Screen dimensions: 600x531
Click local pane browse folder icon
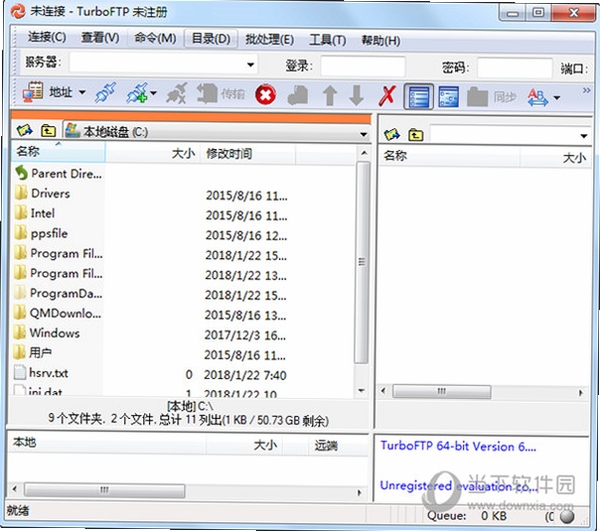[x=24, y=130]
